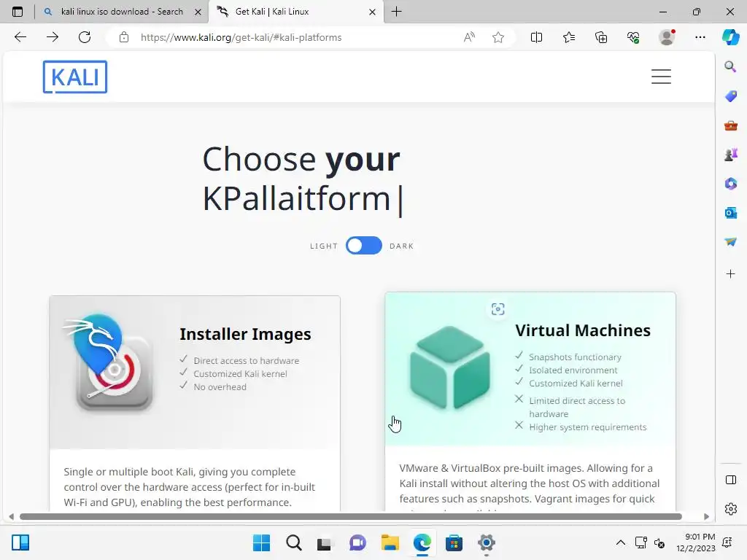Image resolution: width=747 pixels, height=560 pixels.
Task: Open the Read aloud icon
Action: click(x=469, y=37)
